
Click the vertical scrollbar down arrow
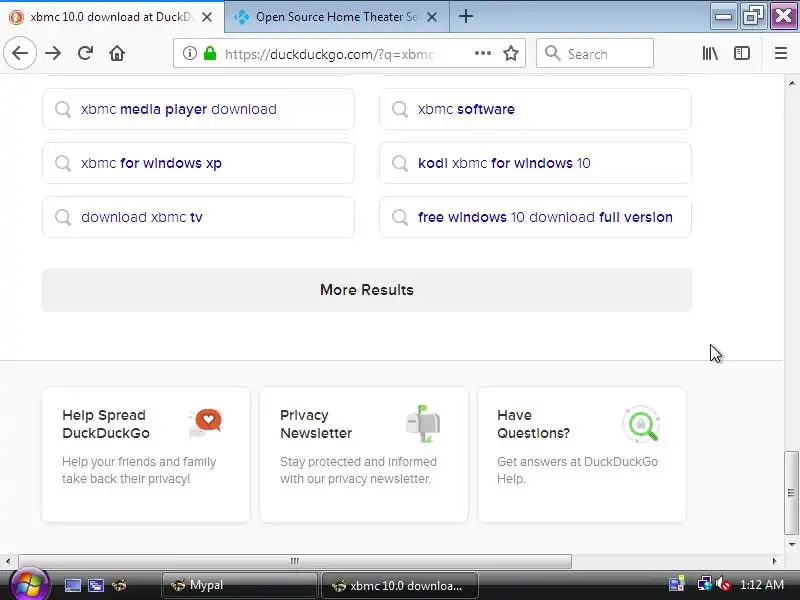click(791, 544)
